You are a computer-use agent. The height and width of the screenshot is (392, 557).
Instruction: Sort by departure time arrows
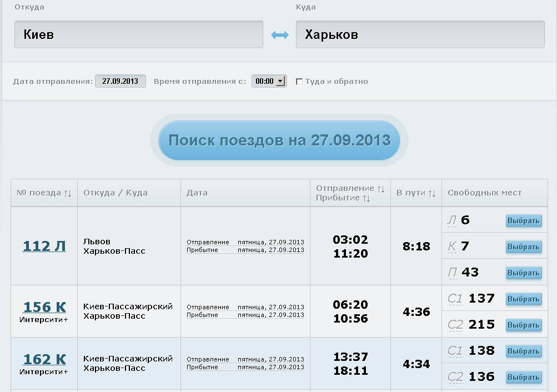click(x=380, y=189)
